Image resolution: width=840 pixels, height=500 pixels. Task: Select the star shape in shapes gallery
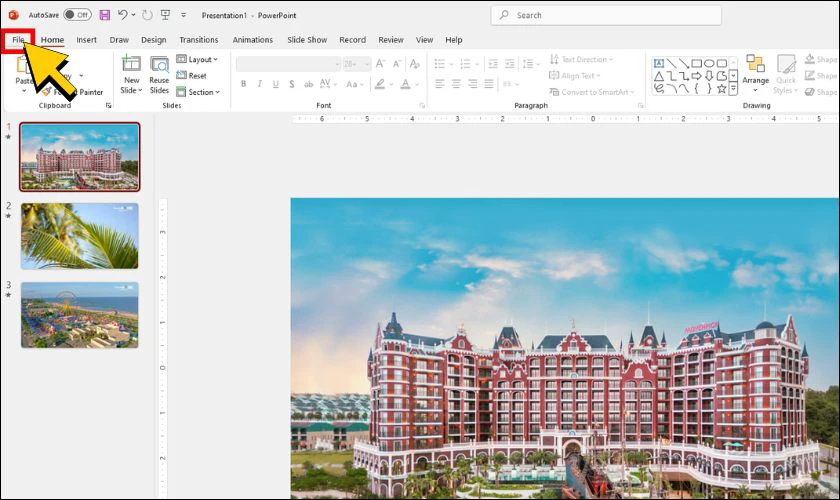pos(722,88)
